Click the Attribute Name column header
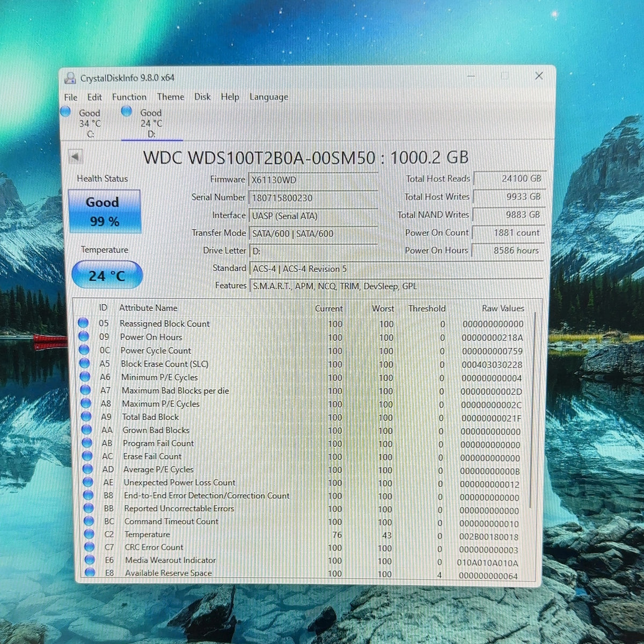644x644 pixels. (148, 308)
